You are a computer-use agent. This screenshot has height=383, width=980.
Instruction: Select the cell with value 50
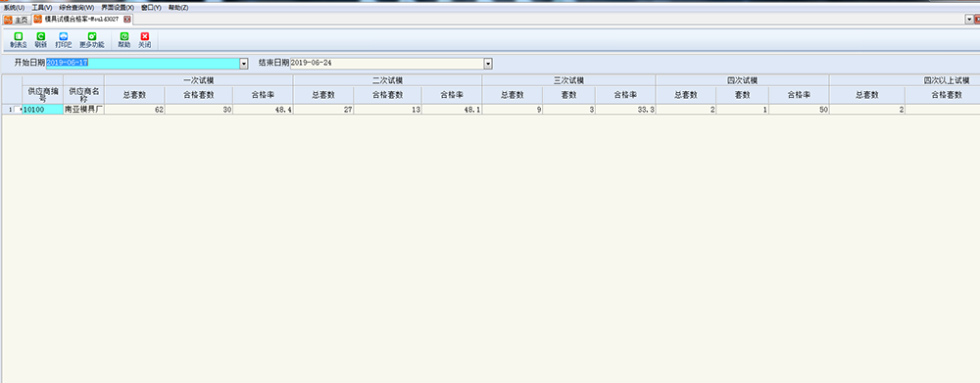tap(800, 110)
